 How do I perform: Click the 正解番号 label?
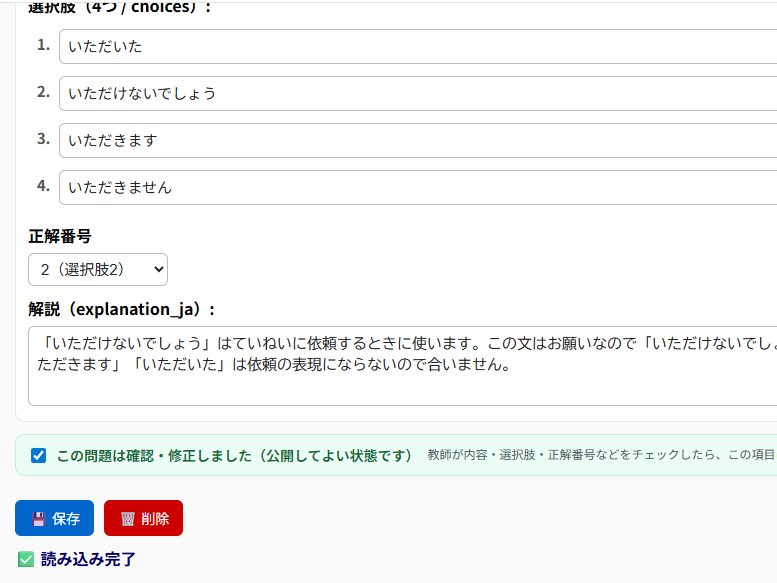[60, 237]
